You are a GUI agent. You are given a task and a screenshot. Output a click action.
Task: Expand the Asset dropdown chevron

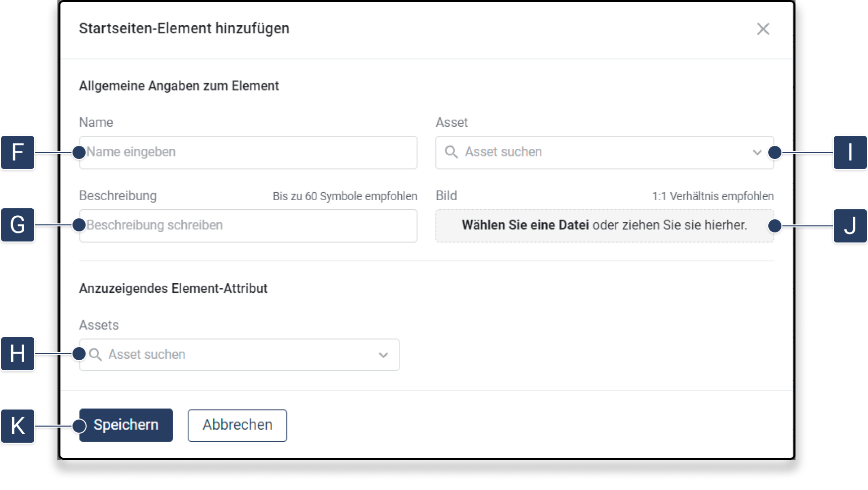(x=757, y=152)
